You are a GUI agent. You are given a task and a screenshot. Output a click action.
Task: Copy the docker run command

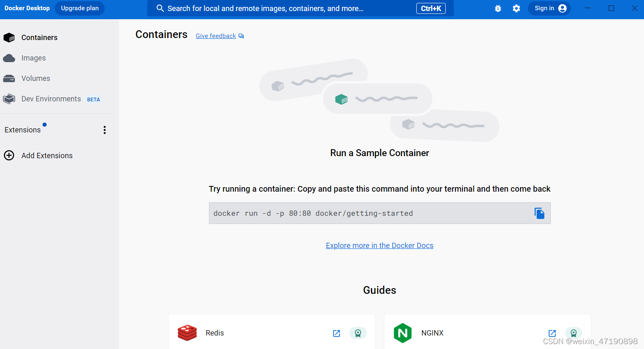(x=539, y=213)
